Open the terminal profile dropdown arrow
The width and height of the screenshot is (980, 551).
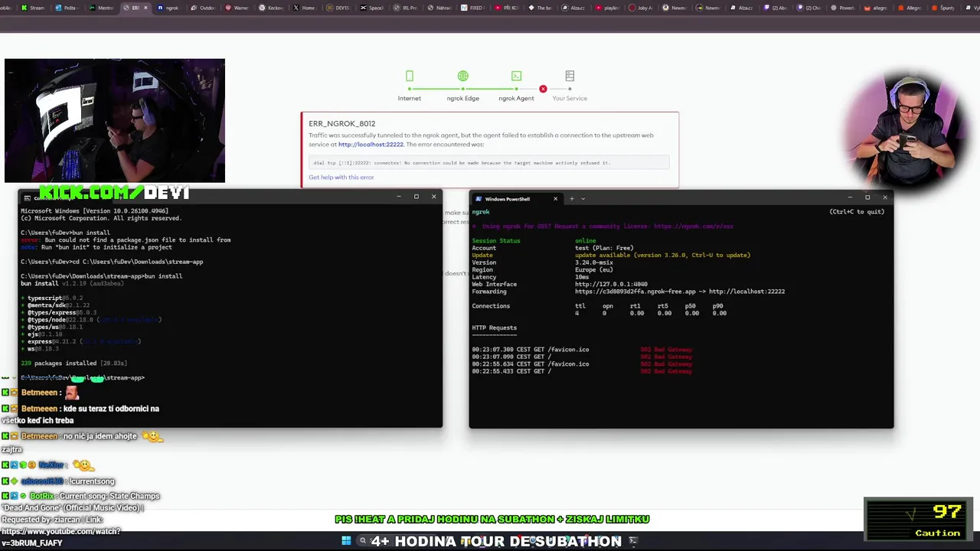click(x=583, y=199)
